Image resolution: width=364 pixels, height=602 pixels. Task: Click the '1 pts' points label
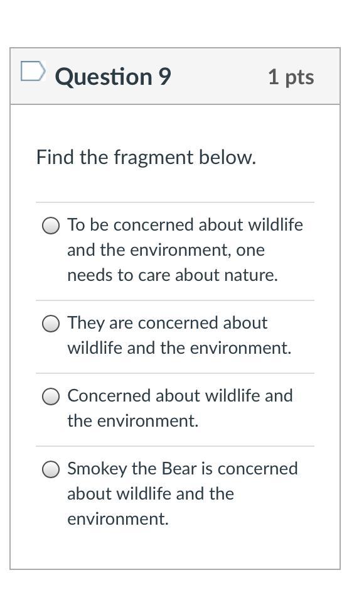pos(291,77)
